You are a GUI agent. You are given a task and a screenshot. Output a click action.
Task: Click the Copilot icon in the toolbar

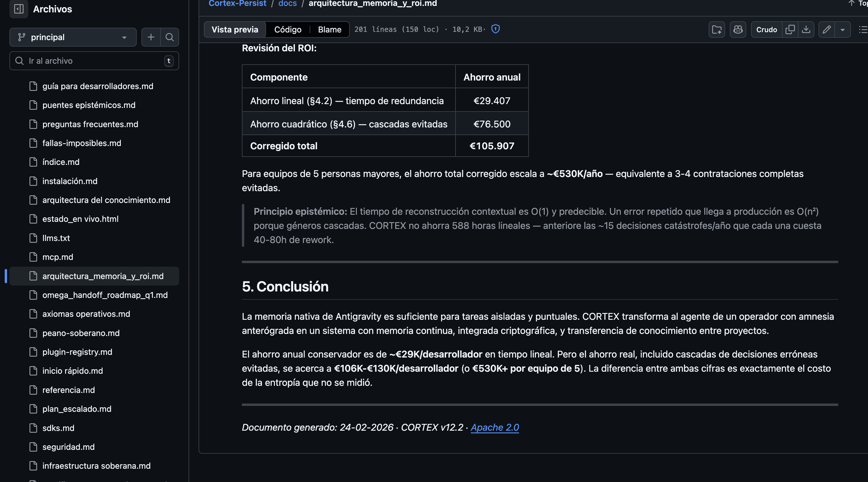point(738,30)
